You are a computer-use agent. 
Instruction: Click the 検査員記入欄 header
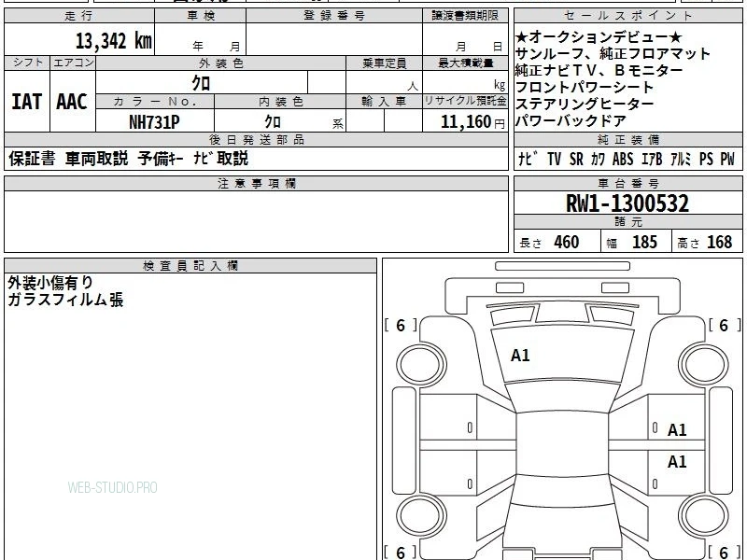click(x=190, y=266)
